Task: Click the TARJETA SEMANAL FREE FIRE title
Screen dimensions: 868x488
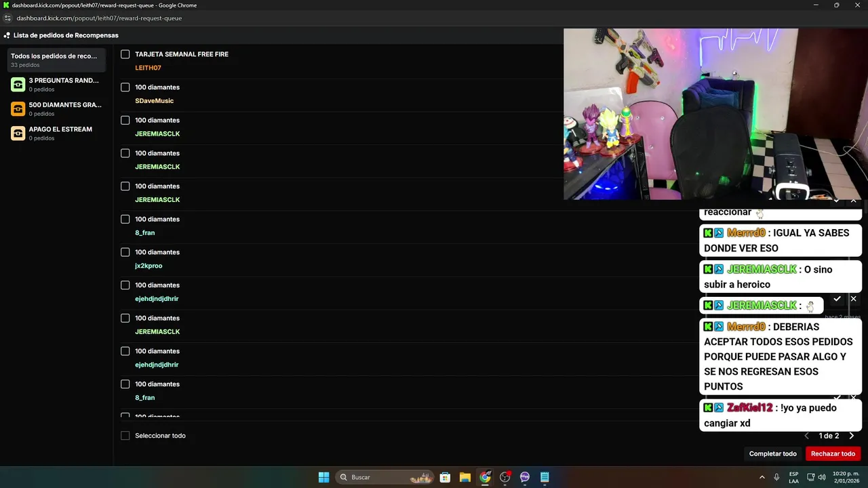Action: pyautogui.click(x=182, y=54)
